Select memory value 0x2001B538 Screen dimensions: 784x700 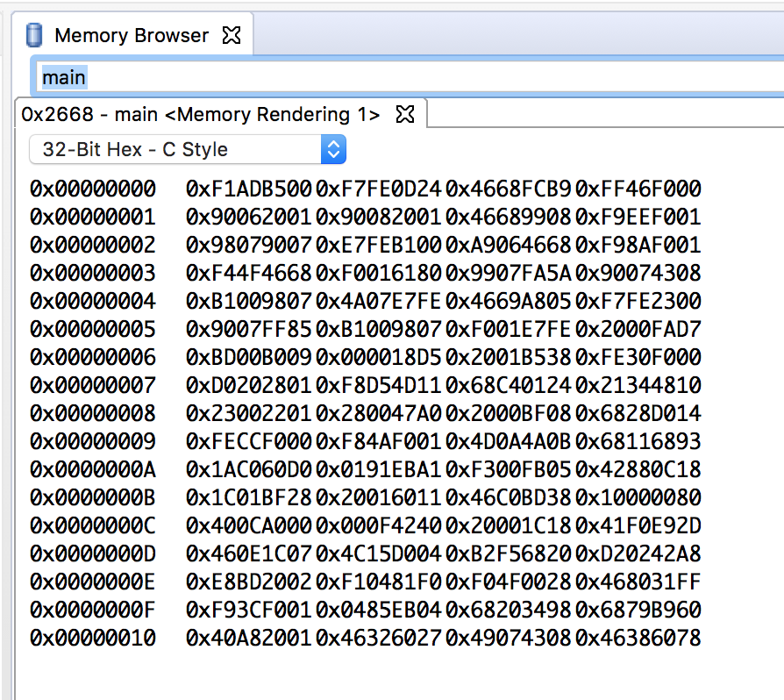pos(508,357)
